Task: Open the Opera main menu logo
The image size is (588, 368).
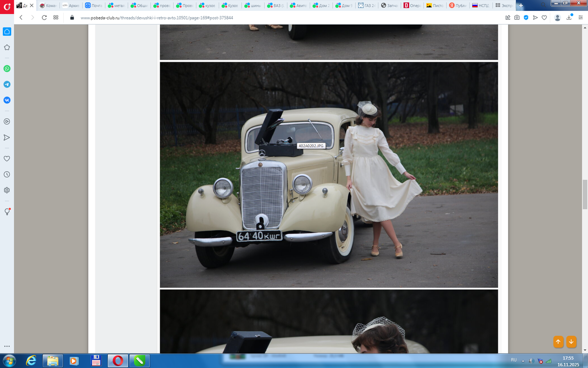Action: 7,5
